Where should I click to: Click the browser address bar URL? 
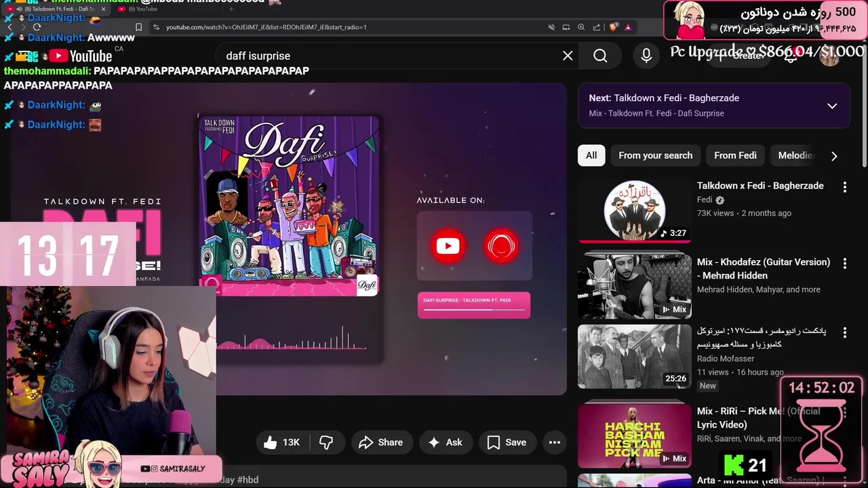tap(266, 27)
